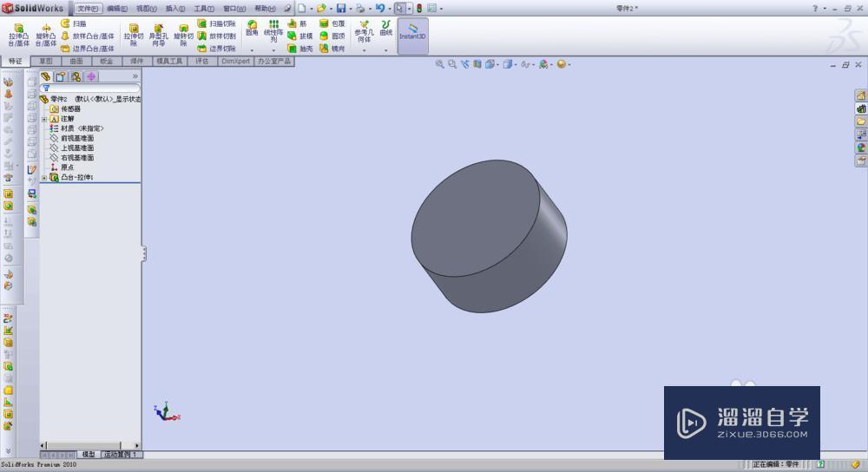Image resolution: width=868 pixels, height=472 pixels.
Task: Open the 插入 Insert menu
Action: [x=175, y=9]
